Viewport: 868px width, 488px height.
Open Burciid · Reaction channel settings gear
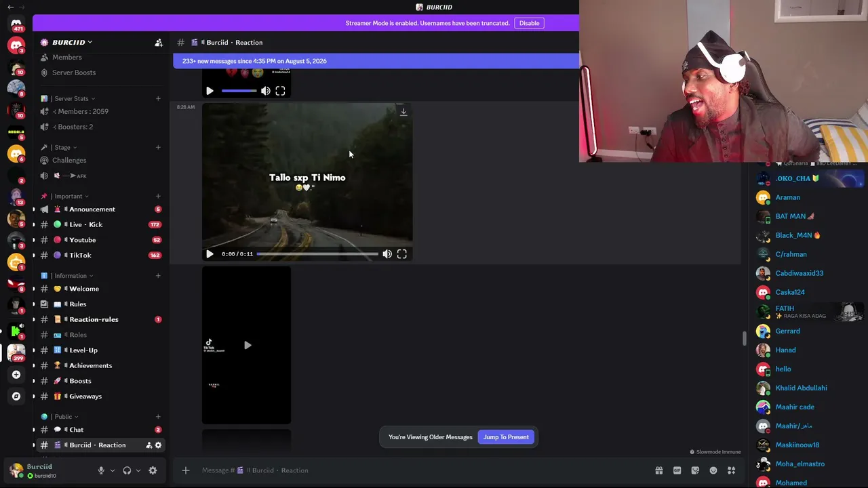point(158,445)
